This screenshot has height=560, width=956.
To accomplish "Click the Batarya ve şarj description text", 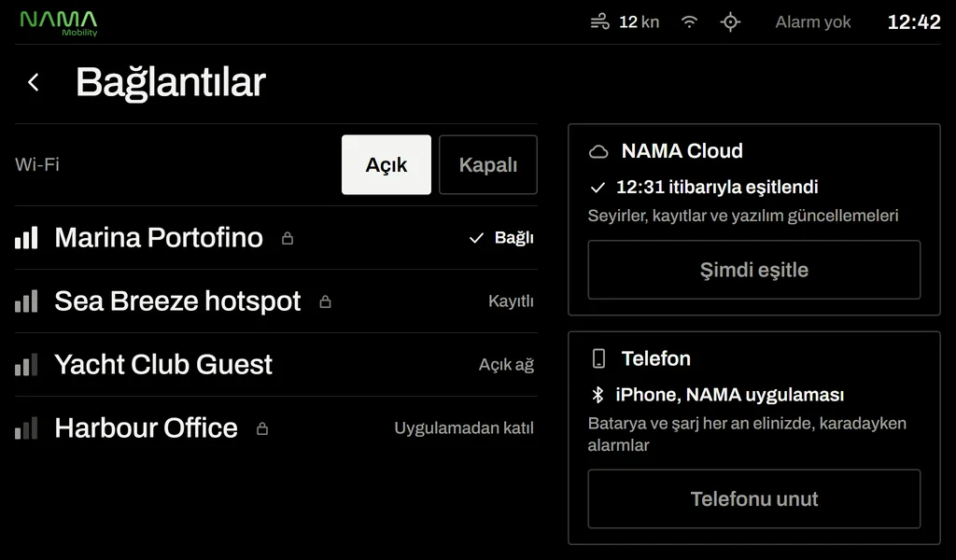I will 747,434.
